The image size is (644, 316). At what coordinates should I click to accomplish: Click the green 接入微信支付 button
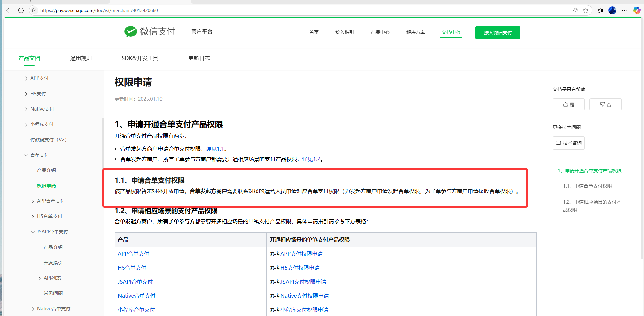point(498,33)
